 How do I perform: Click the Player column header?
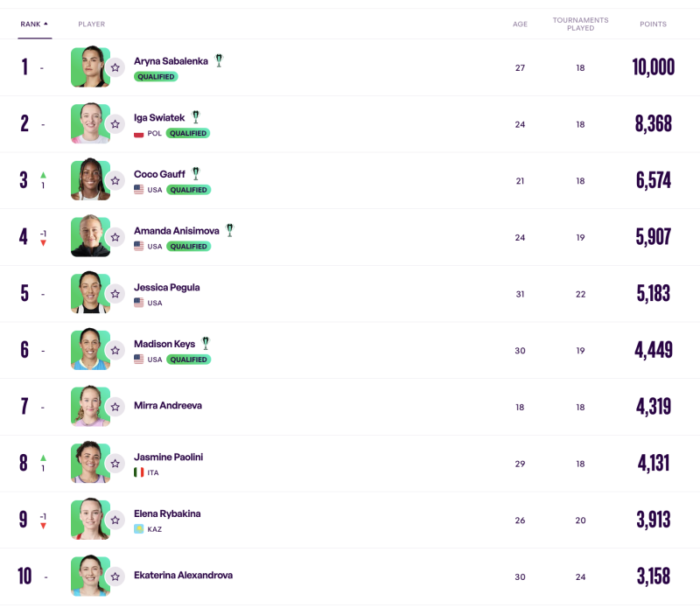point(91,24)
